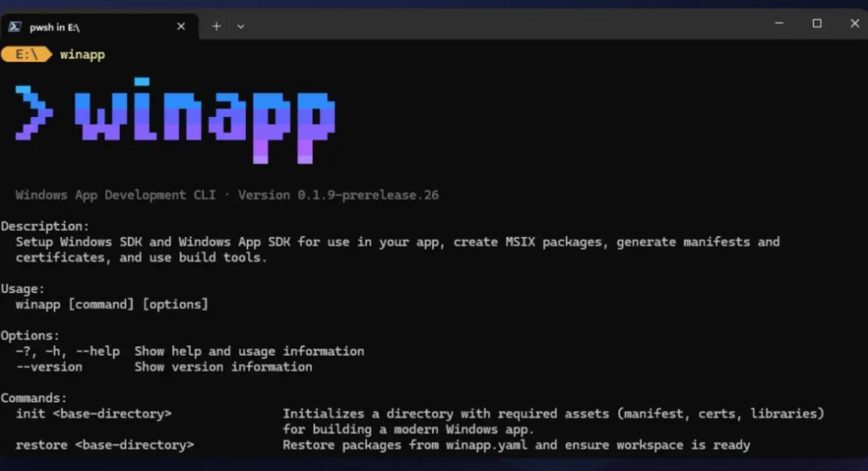Click 'Restore packages from winapp.yaml' description
868x471 pixels.
[517, 445]
